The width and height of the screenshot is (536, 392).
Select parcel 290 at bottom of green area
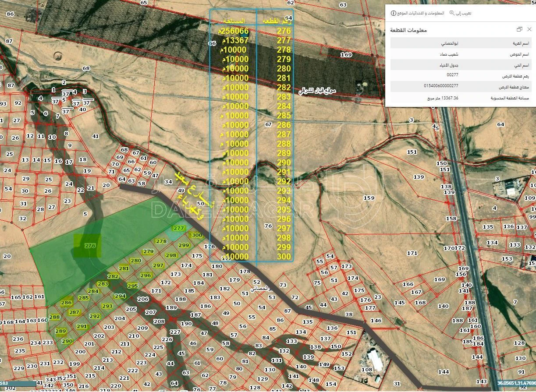click(x=67, y=341)
